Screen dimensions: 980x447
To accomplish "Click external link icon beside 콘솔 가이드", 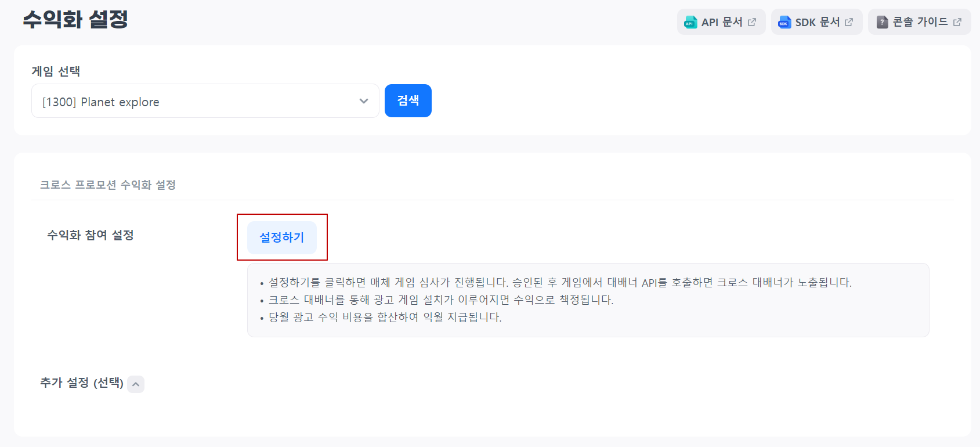I will point(957,22).
